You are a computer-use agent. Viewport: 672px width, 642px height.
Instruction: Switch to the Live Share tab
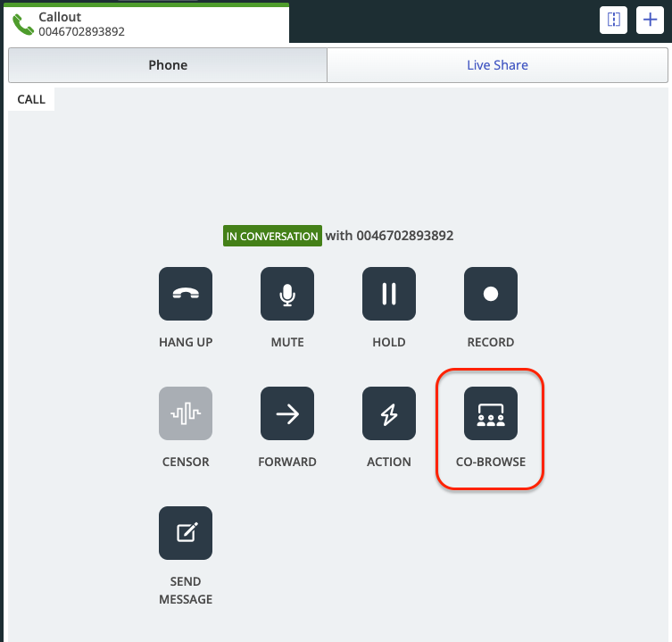(497, 65)
